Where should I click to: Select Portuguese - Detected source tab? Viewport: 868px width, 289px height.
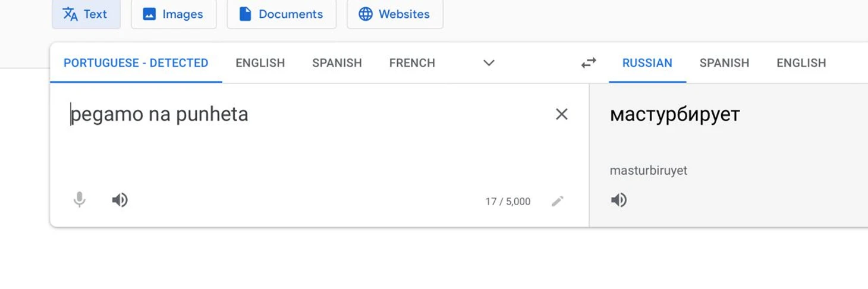point(136,63)
